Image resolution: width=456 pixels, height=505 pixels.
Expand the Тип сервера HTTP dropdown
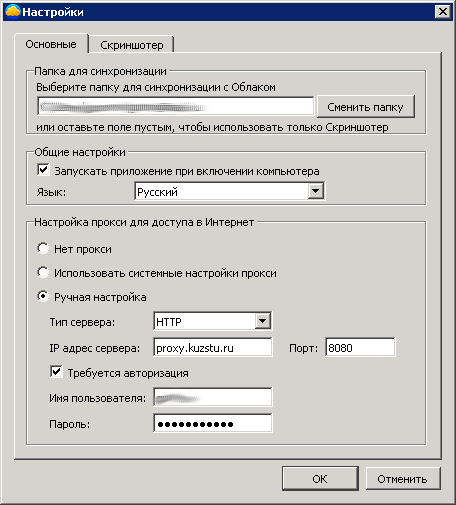[213, 321]
